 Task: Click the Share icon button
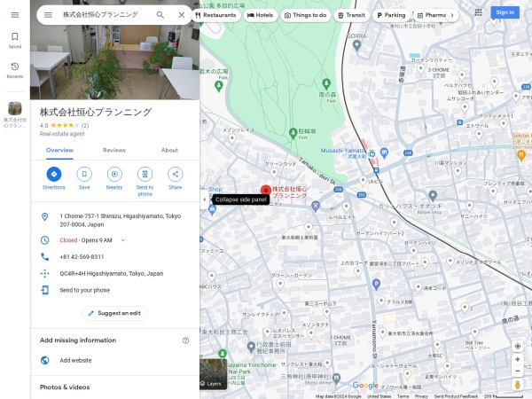pyautogui.click(x=175, y=174)
